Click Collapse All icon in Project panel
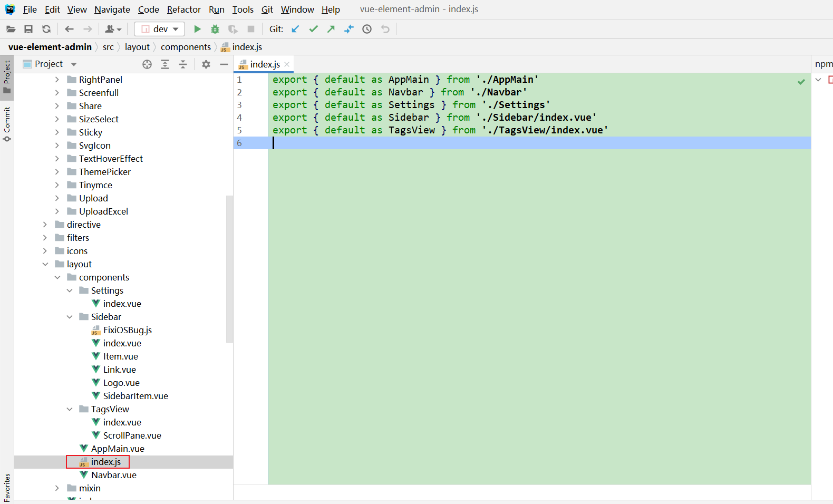This screenshot has height=504, width=833. [183, 64]
